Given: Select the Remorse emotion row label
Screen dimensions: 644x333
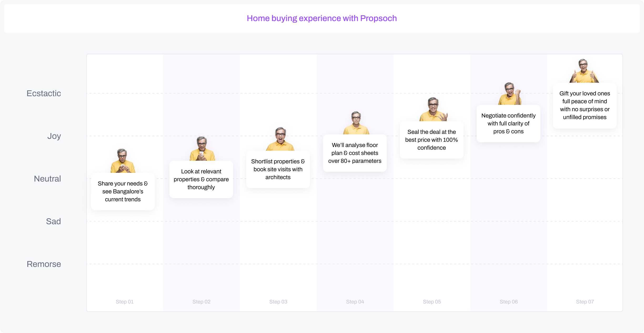Looking at the screenshot, I should pyautogui.click(x=44, y=263).
